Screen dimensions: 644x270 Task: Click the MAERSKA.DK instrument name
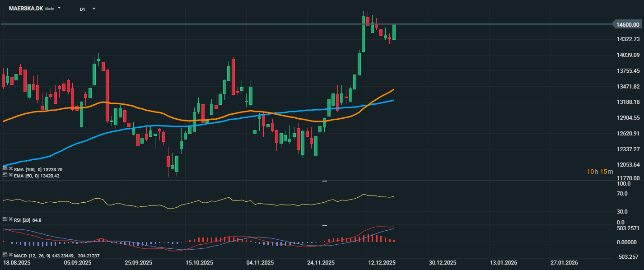coord(26,9)
